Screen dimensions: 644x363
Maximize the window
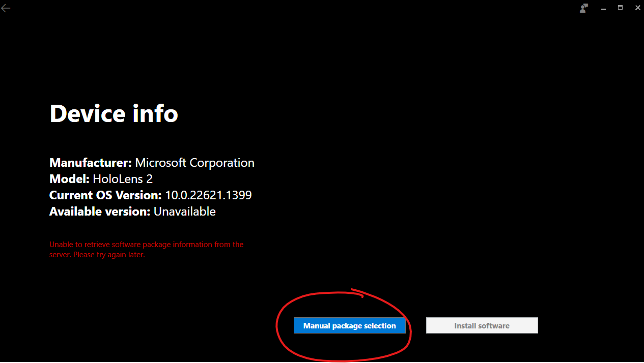click(x=620, y=8)
